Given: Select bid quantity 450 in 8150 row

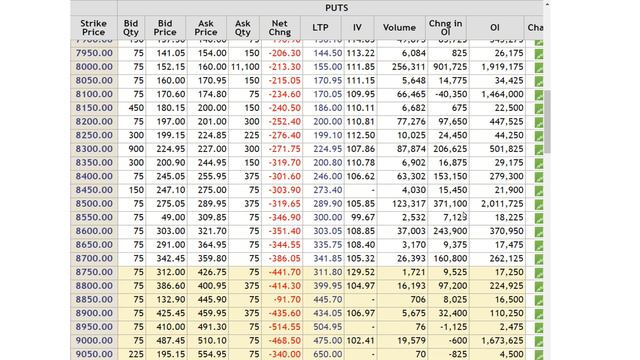Looking at the screenshot, I should (x=136, y=108).
